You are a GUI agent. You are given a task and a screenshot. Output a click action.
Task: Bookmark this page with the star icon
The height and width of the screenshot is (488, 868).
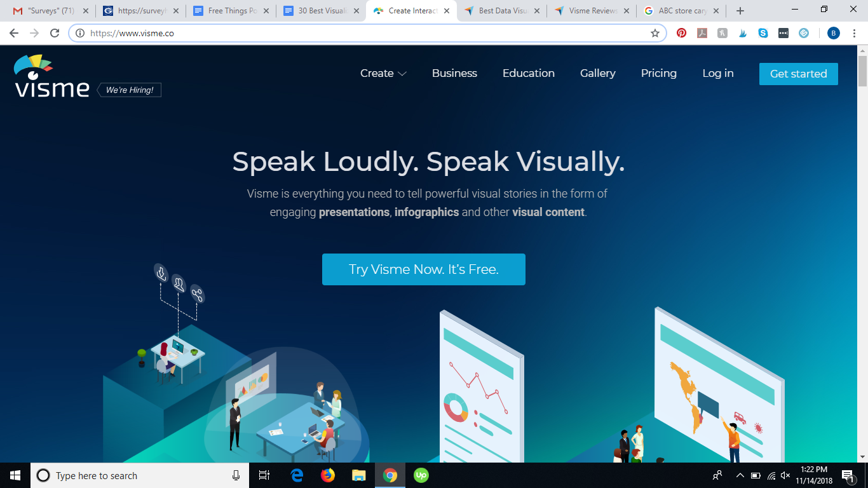pyautogui.click(x=655, y=33)
